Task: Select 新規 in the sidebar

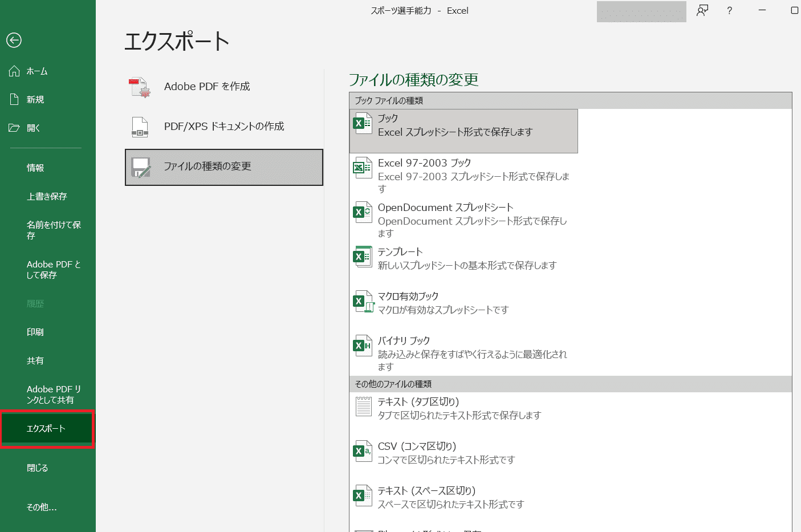Action: [x=48, y=99]
